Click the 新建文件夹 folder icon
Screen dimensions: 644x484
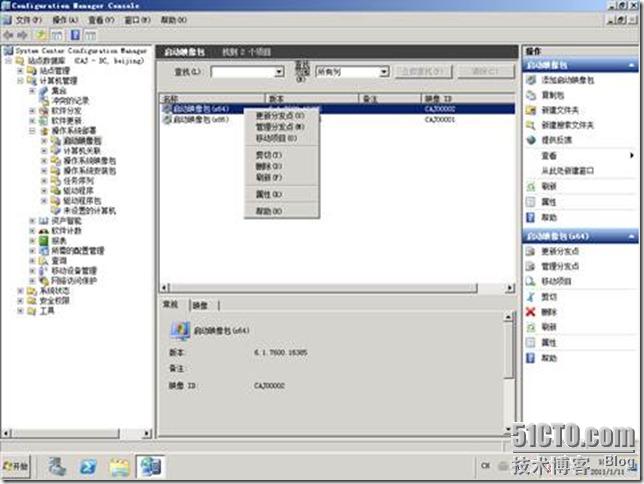point(531,110)
